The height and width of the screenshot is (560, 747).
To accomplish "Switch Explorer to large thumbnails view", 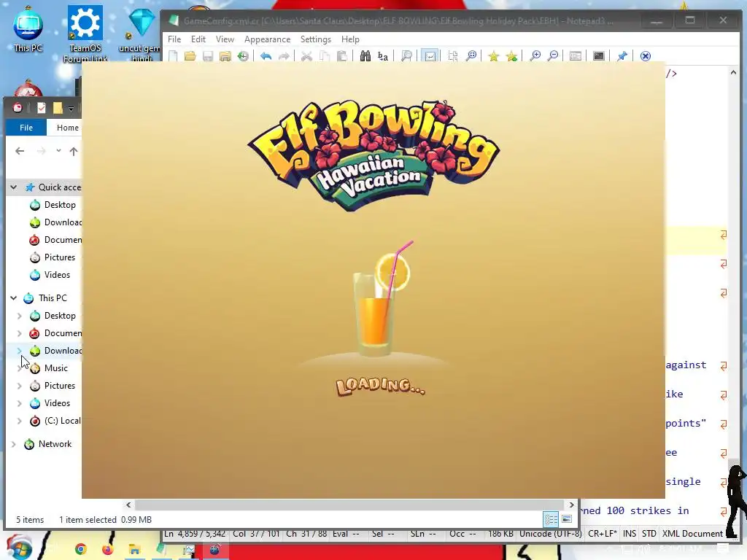I will [567, 519].
